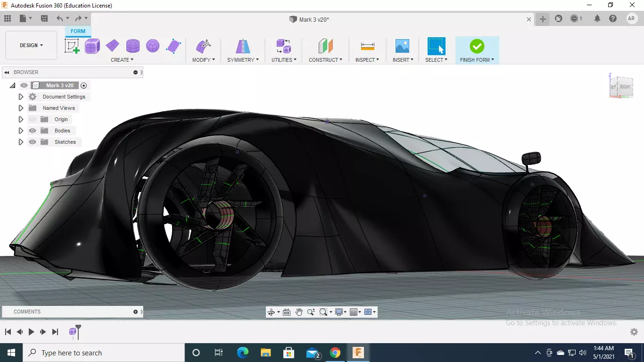The height and width of the screenshot is (362, 644).
Task: Open the Utilities dropdown menu
Action: [x=284, y=60]
